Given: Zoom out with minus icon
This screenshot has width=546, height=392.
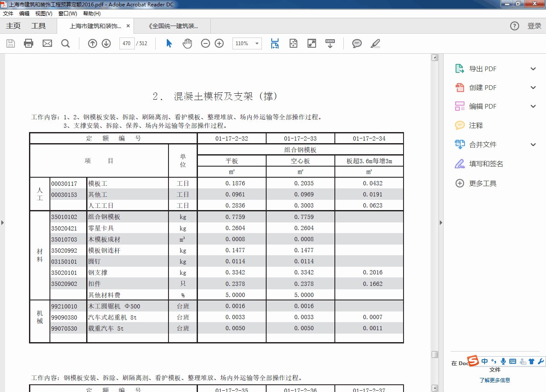Looking at the screenshot, I should (x=206, y=43).
